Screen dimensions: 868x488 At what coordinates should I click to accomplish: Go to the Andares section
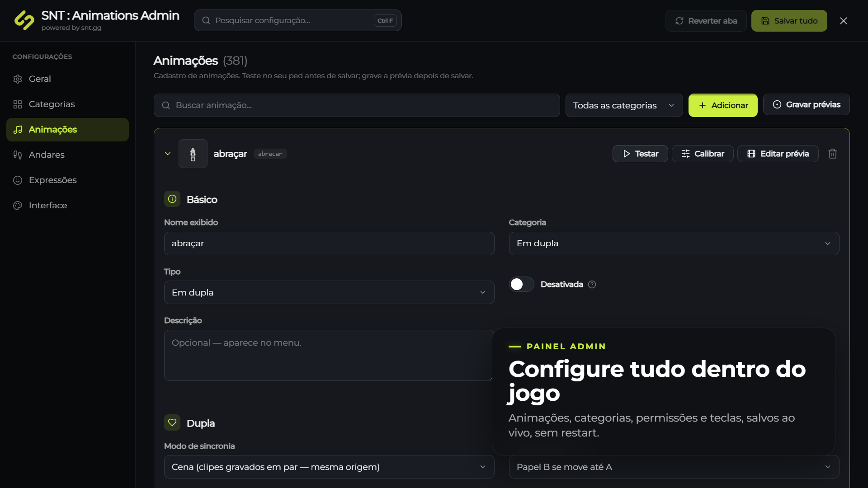pos(67,155)
